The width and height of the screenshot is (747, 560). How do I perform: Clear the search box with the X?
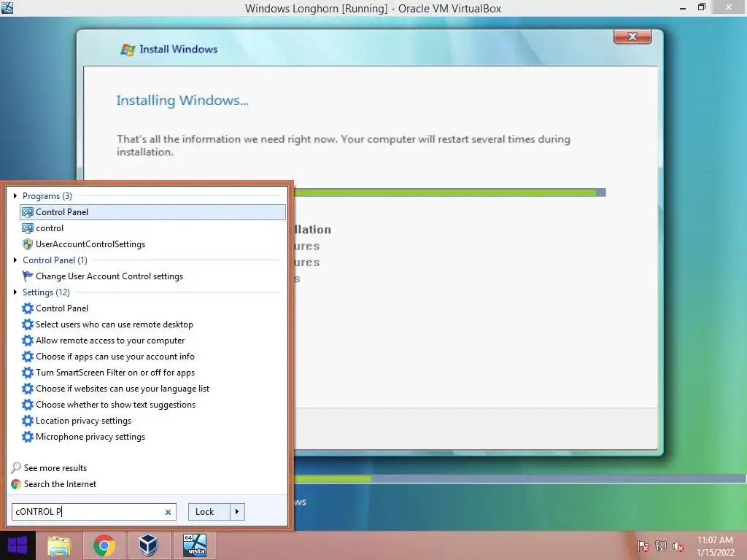pos(168,513)
